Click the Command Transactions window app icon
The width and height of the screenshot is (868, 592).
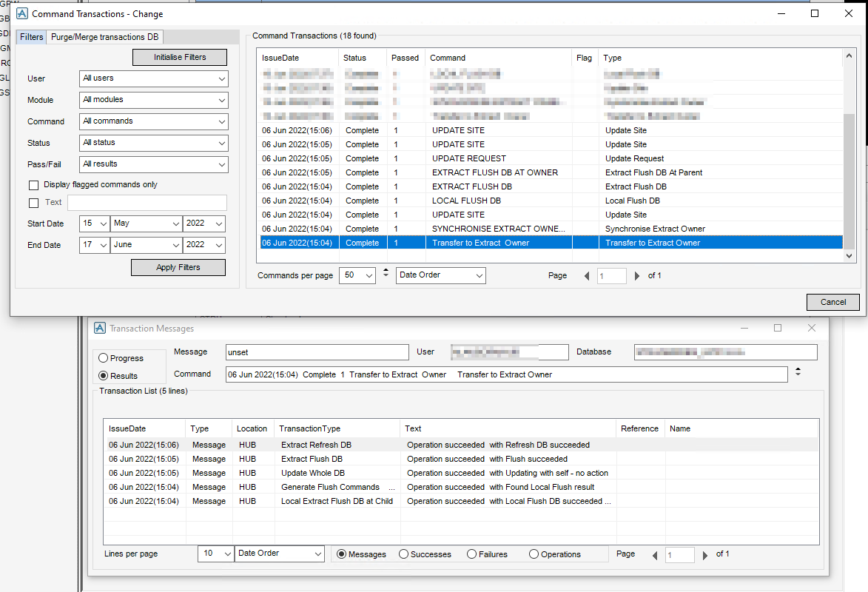[22, 13]
